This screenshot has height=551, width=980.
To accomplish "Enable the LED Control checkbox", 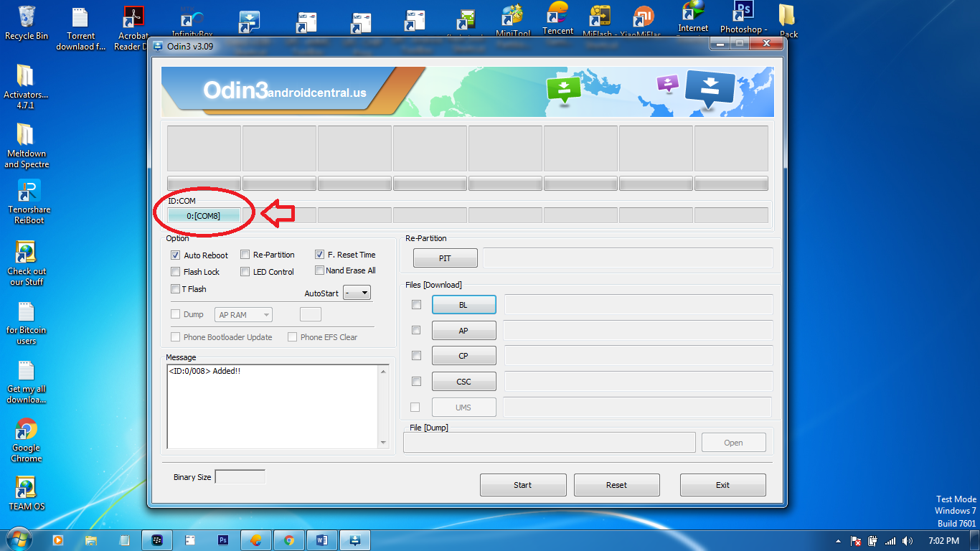I will point(245,272).
